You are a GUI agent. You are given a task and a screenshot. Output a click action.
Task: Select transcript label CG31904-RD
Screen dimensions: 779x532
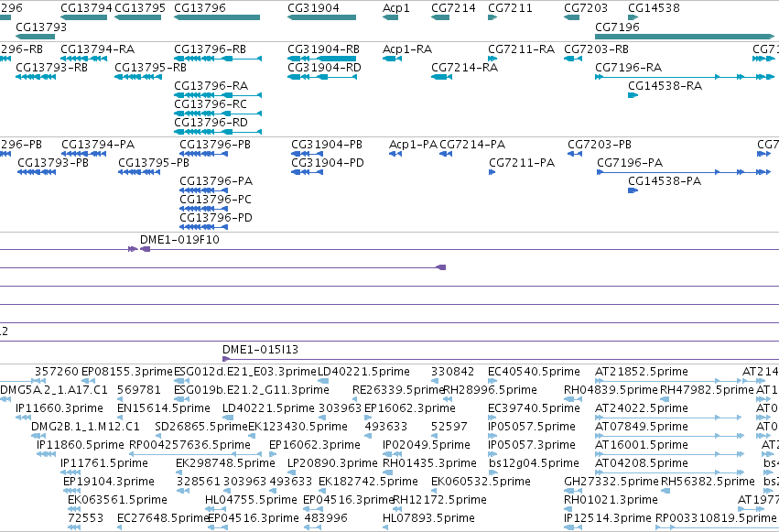(324, 68)
